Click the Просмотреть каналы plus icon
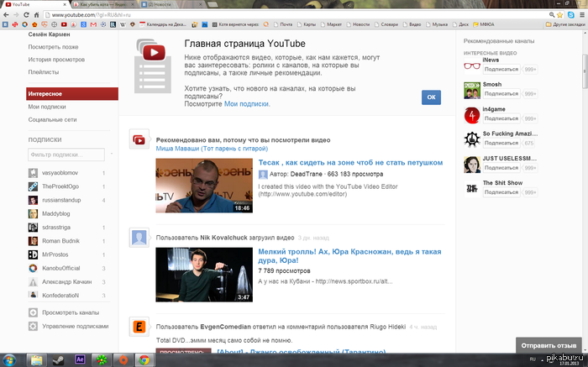 [x=33, y=312]
